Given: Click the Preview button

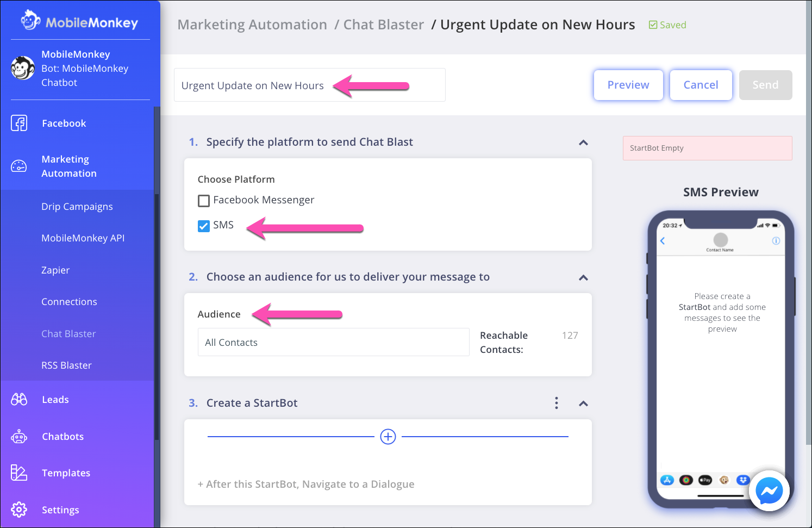Looking at the screenshot, I should (628, 85).
